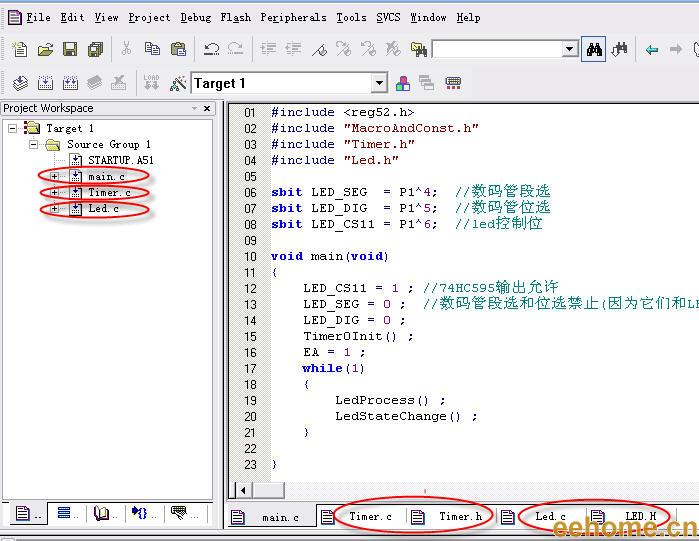
Task: Select STARTUP.A51 in the project tree
Action: pyautogui.click(x=120, y=160)
